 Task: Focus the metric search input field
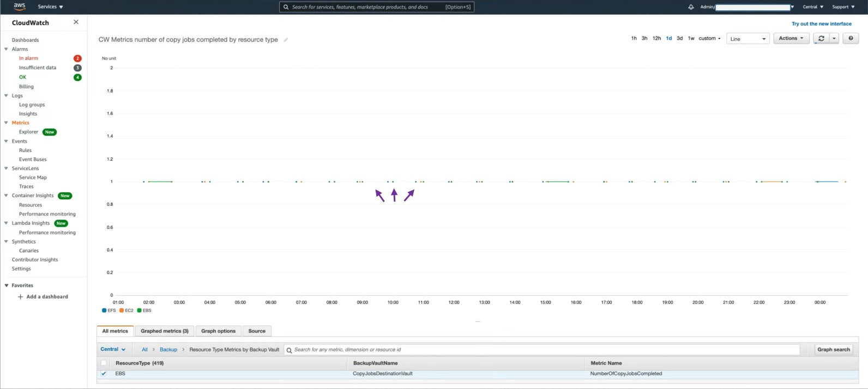tap(542, 350)
